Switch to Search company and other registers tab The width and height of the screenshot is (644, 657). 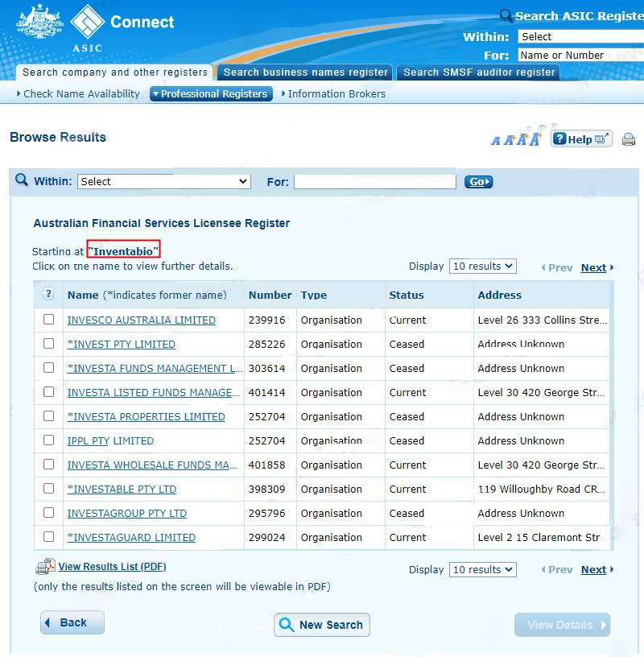coord(115,72)
